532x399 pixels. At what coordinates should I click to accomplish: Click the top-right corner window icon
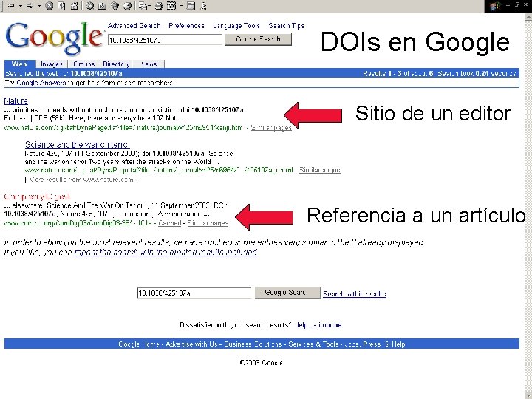tap(494, 6)
